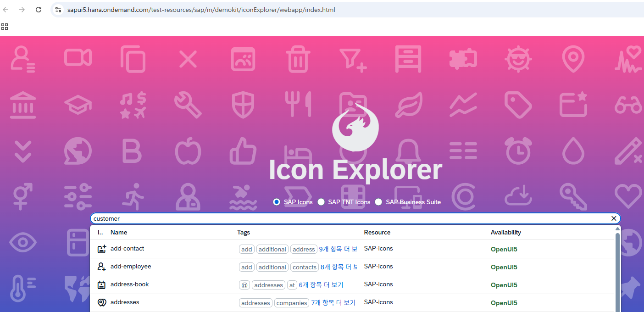Click the @ tag in address-book row

click(244, 285)
